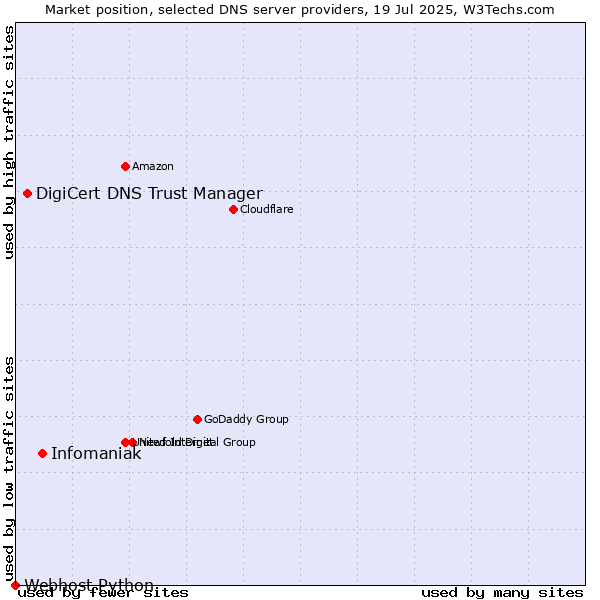Click the 'used by fewer sites' axis label
The height and width of the screenshot is (600, 600).
coord(103,593)
